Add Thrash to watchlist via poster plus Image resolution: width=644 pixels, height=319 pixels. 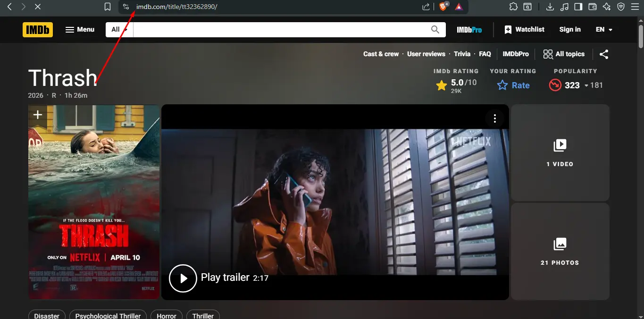point(38,116)
